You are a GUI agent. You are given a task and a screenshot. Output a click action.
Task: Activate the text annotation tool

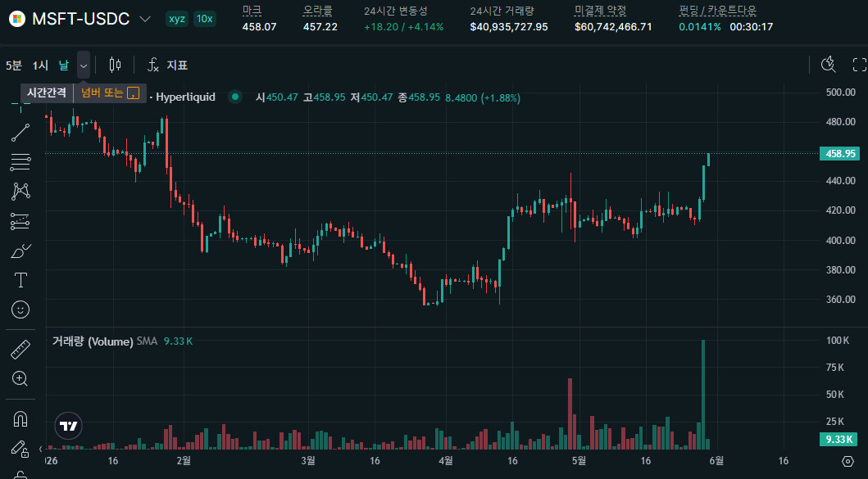pos(20,280)
